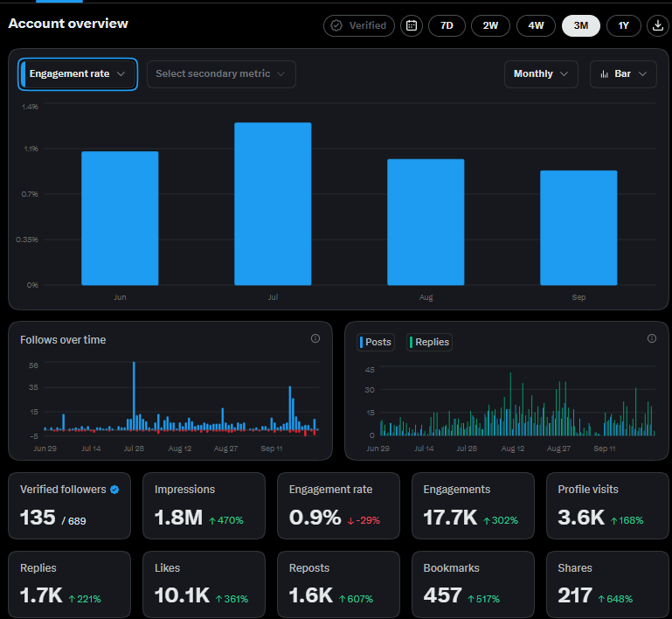The image size is (672, 619).
Task: Open Select secondary metric dropdown
Action: click(x=221, y=74)
